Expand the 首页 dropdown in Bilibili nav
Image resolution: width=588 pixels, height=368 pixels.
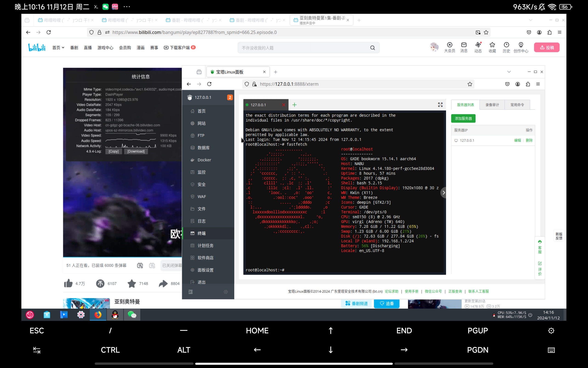[x=58, y=48]
